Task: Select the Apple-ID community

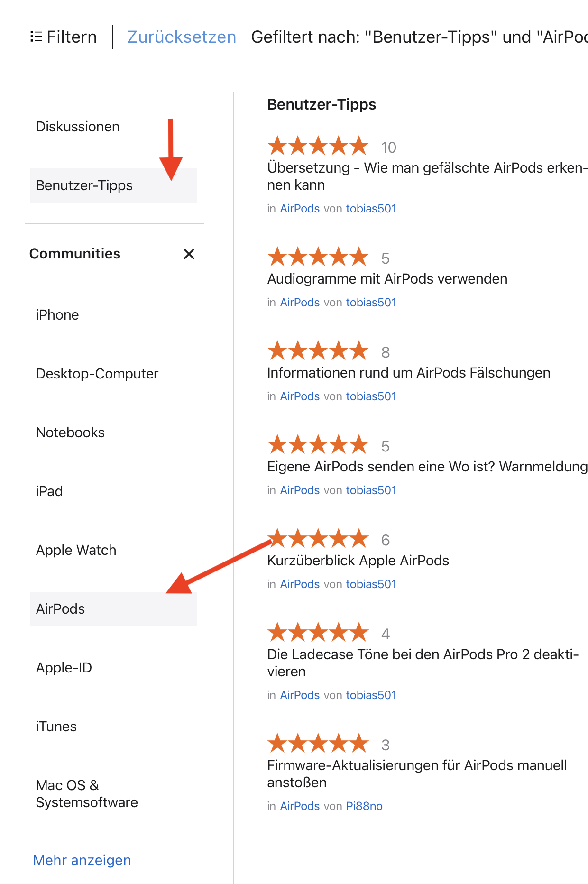Action: pos(64,668)
